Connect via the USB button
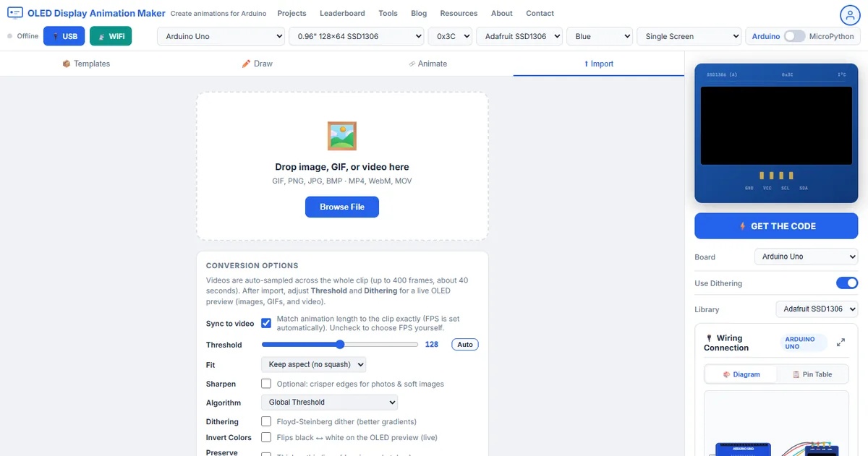Screen dimensions: 868x456 64,36
